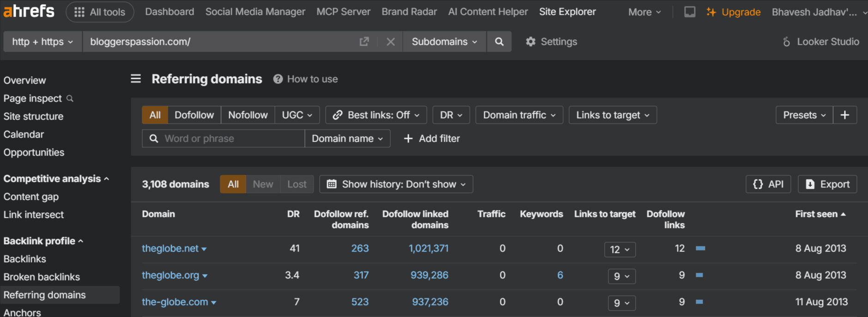Open Site structure in sidebar
This screenshot has height=317, width=868.
(x=33, y=116)
